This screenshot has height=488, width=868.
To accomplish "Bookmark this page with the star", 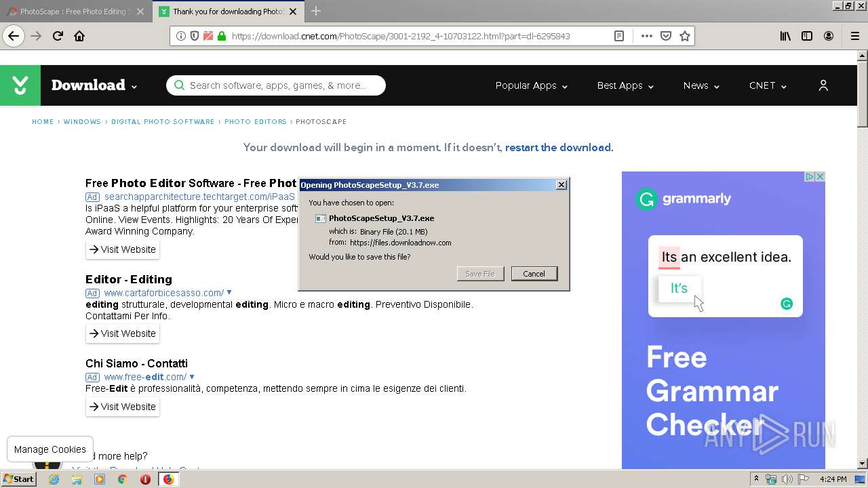I will tap(685, 36).
